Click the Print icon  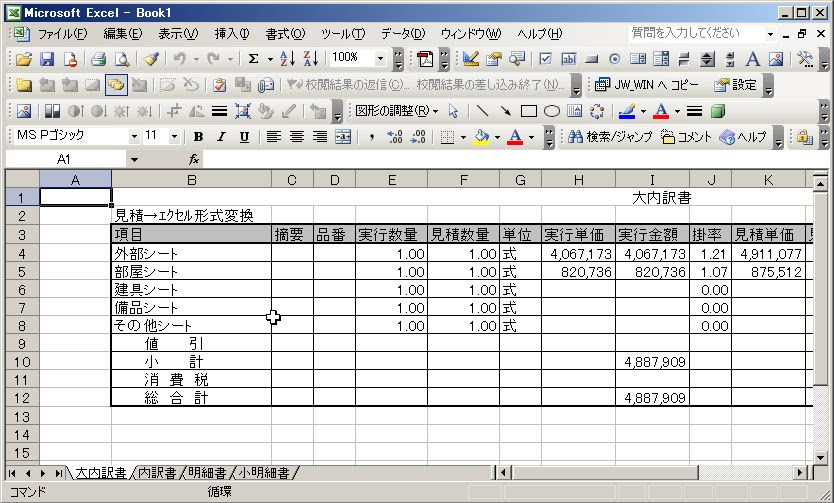tap(98, 59)
